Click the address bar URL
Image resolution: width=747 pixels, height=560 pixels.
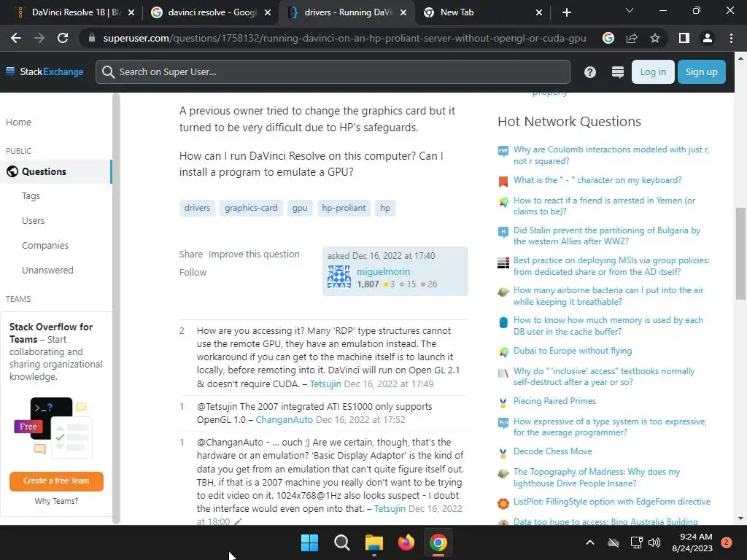[x=344, y=38]
